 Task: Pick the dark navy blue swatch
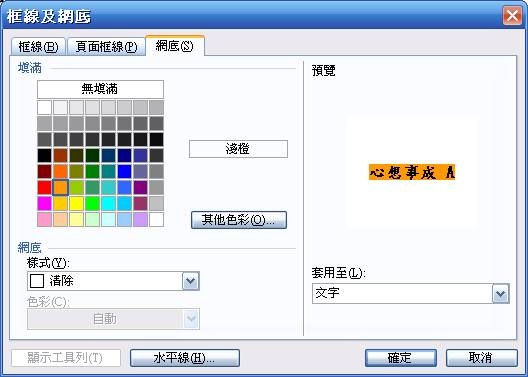(125, 156)
